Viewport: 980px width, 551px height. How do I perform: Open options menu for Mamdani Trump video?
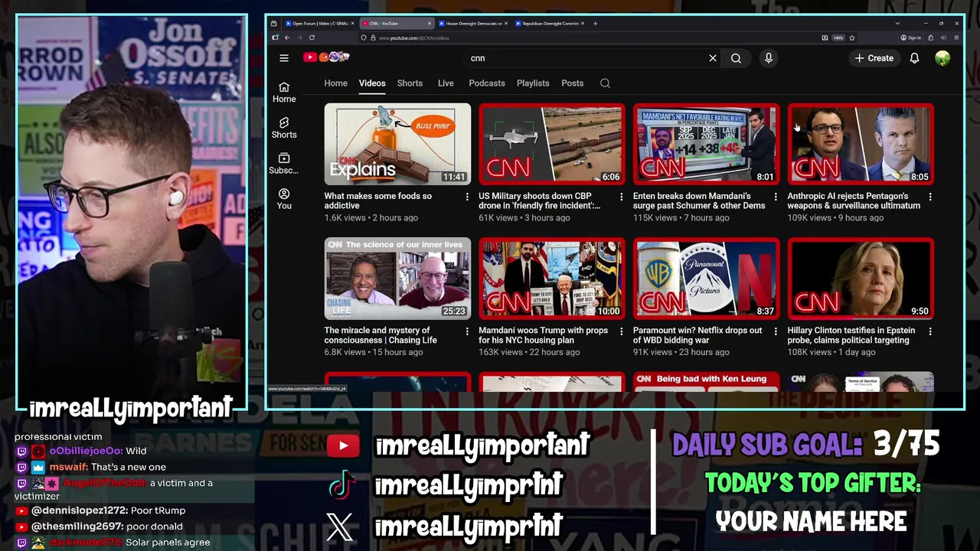622,332
